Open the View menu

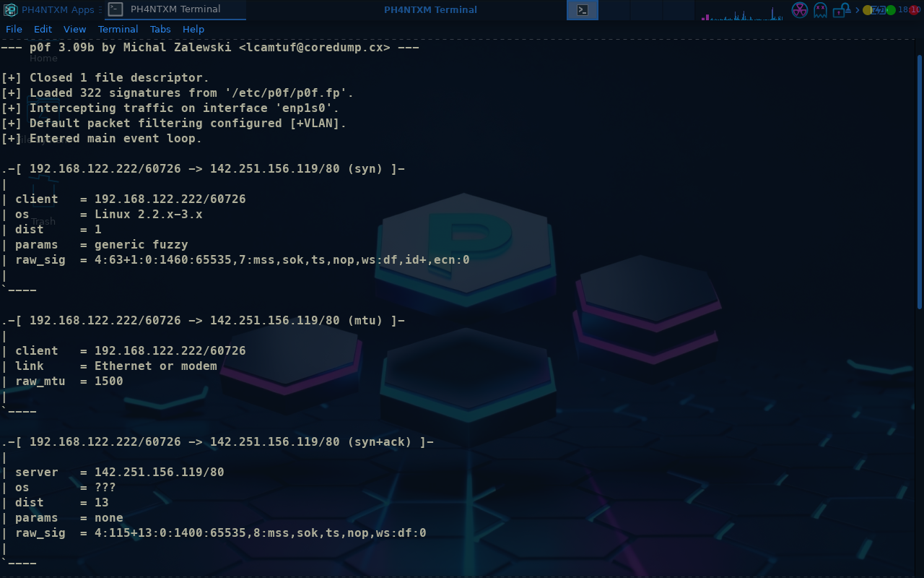(x=74, y=30)
